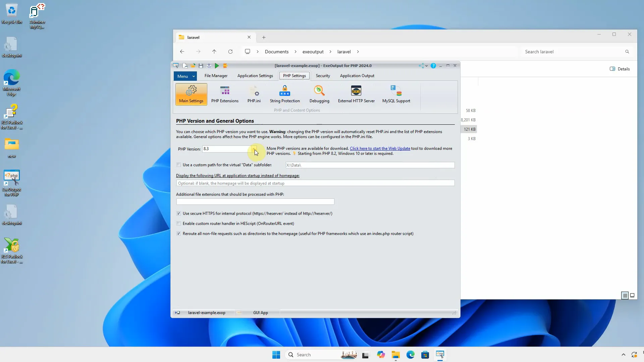Image resolution: width=644 pixels, height=362 pixels.
Task: Enable custom router handler in HEScript
Action: pos(179,224)
